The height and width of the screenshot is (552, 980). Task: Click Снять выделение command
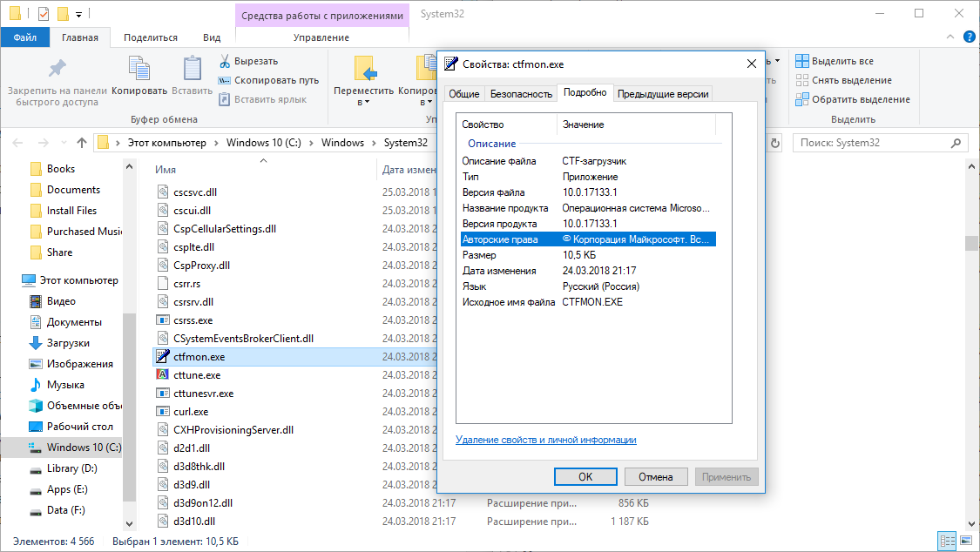pyautogui.click(x=844, y=80)
